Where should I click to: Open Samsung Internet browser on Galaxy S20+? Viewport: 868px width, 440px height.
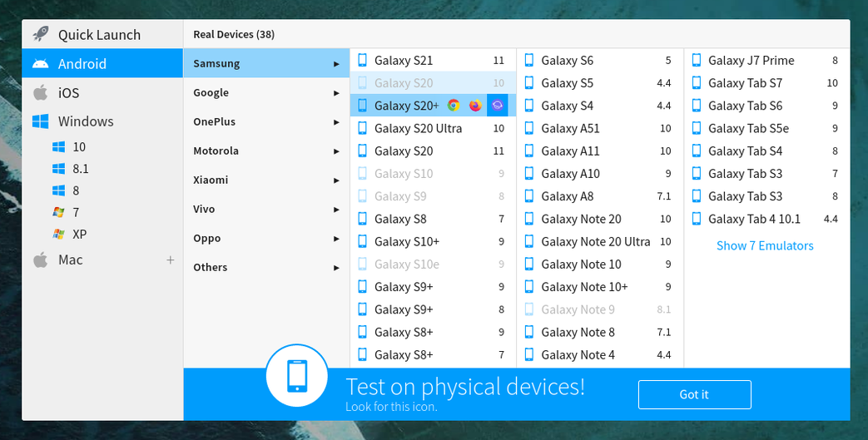(497, 106)
